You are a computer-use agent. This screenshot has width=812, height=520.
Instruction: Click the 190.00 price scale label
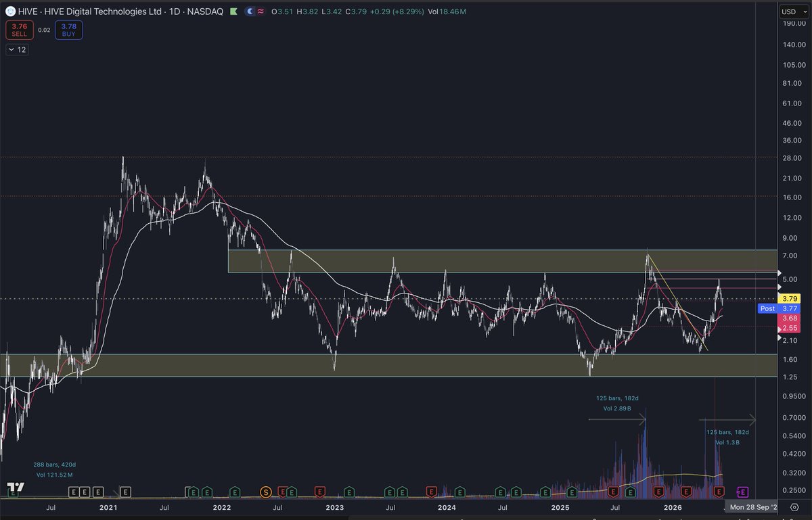tap(793, 23)
